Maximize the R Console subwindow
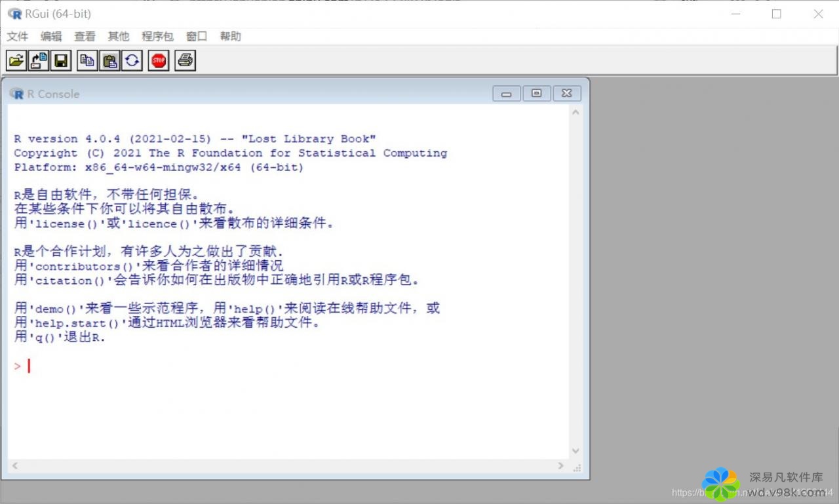The height and width of the screenshot is (504, 839). [x=537, y=94]
